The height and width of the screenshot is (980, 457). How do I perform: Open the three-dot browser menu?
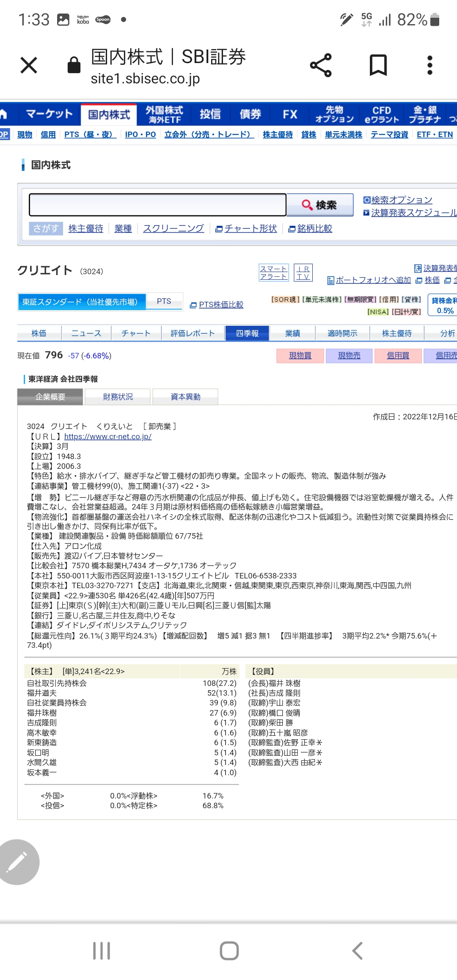pos(429,65)
